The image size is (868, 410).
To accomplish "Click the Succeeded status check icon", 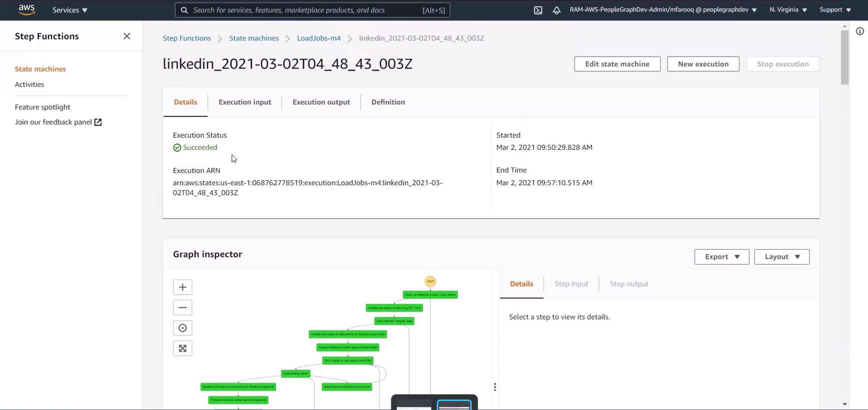I will point(177,148).
